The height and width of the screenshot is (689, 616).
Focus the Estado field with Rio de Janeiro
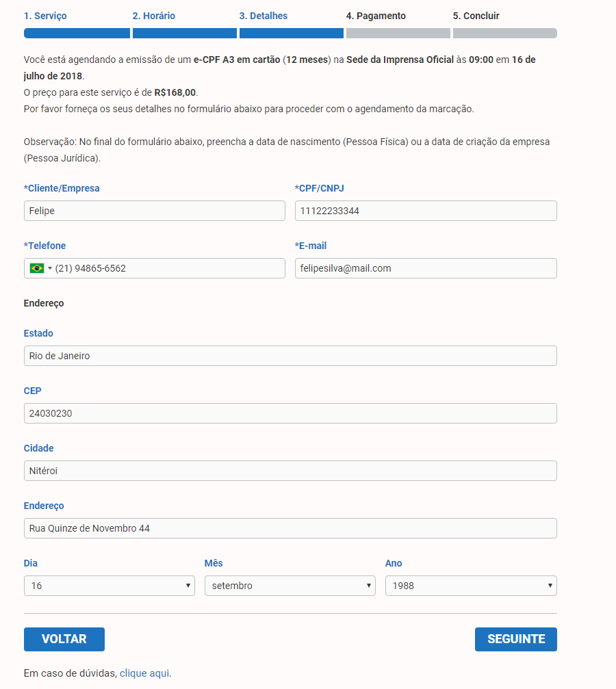tap(290, 356)
